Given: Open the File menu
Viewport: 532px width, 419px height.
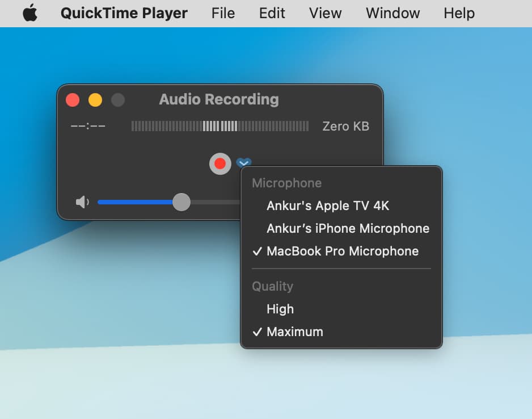Looking at the screenshot, I should tap(223, 13).
